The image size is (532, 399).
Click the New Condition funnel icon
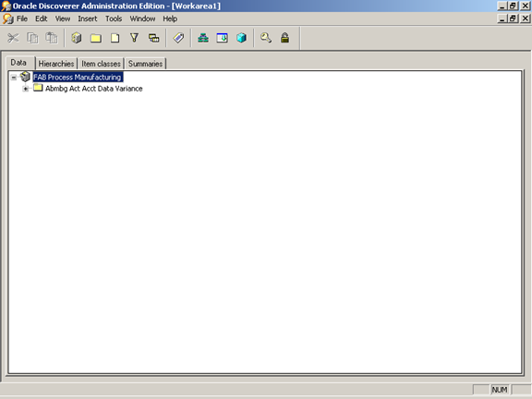pos(134,38)
